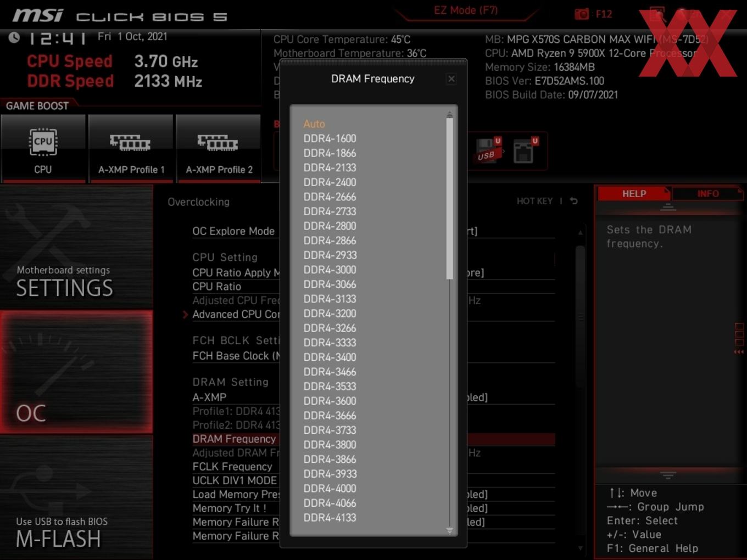Choose Auto in DRAM Frequency list

point(314,124)
